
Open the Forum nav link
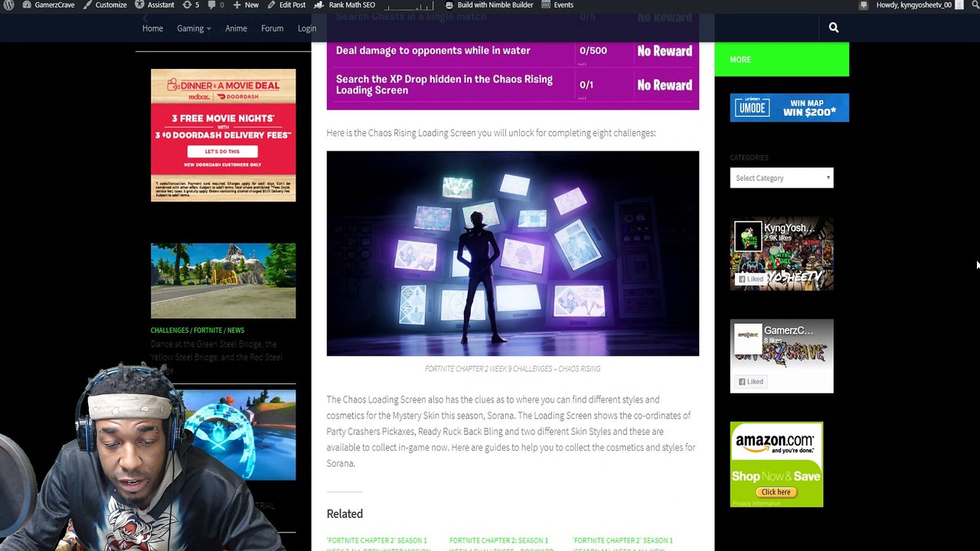[x=272, y=28]
